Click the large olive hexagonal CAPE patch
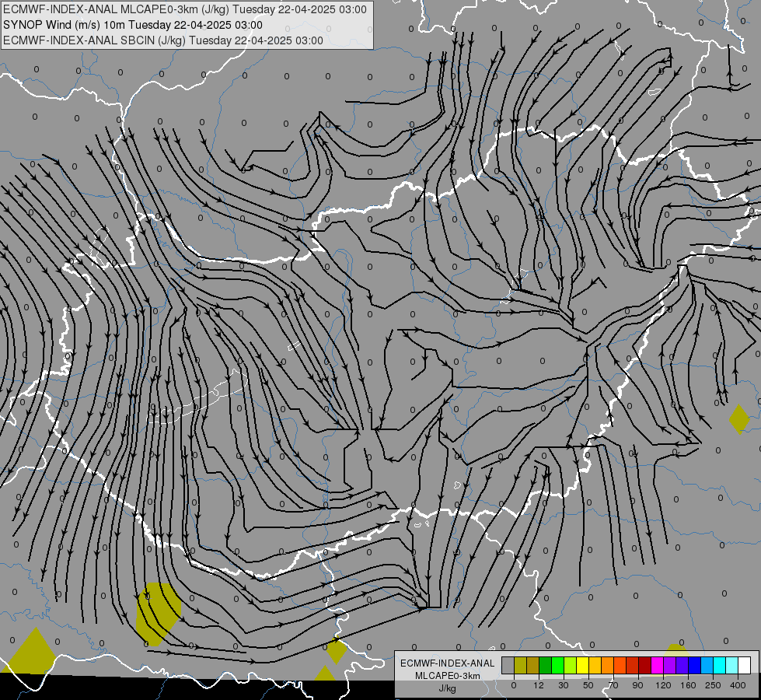Viewport: 761px width, 700px height. click(159, 614)
